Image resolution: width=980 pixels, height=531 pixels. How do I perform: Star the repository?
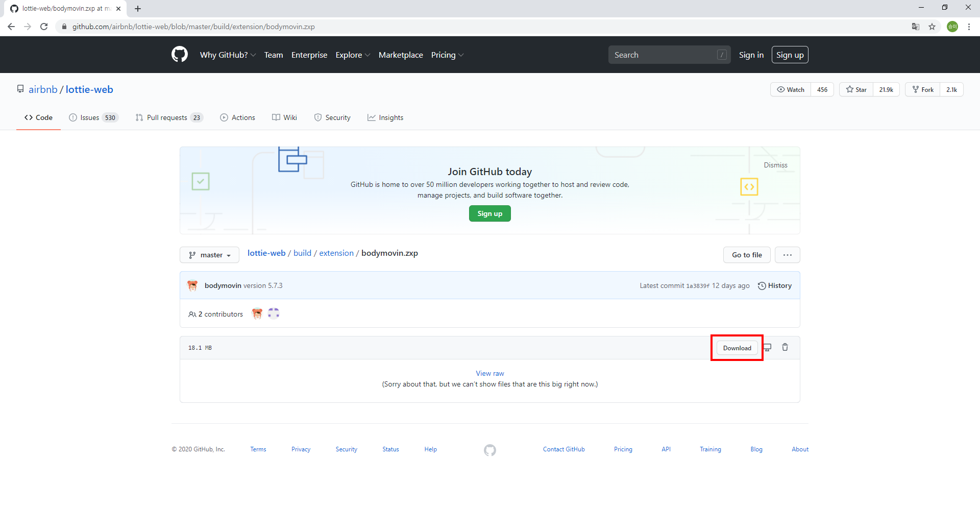tap(856, 89)
